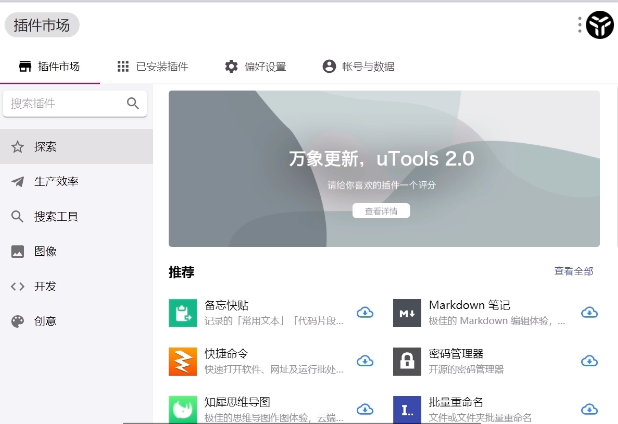Download the 知犀思维导图 plugin
618x424 pixels.
(365, 409)
